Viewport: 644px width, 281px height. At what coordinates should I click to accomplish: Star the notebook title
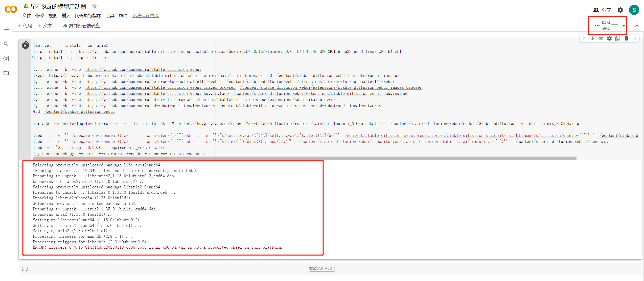94,6
